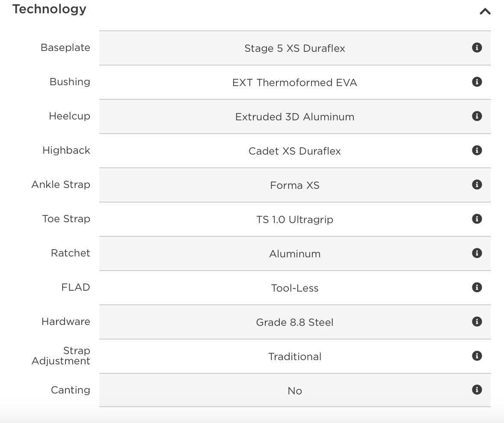Open info icon for Highback row
The width and height of the screenshot is (504, 423).
pos(477,150)
